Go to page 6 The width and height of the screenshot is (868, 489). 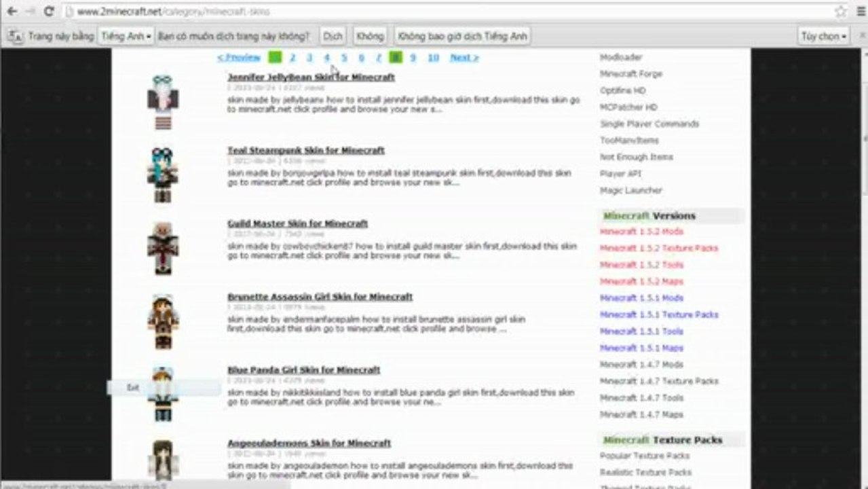361,58
